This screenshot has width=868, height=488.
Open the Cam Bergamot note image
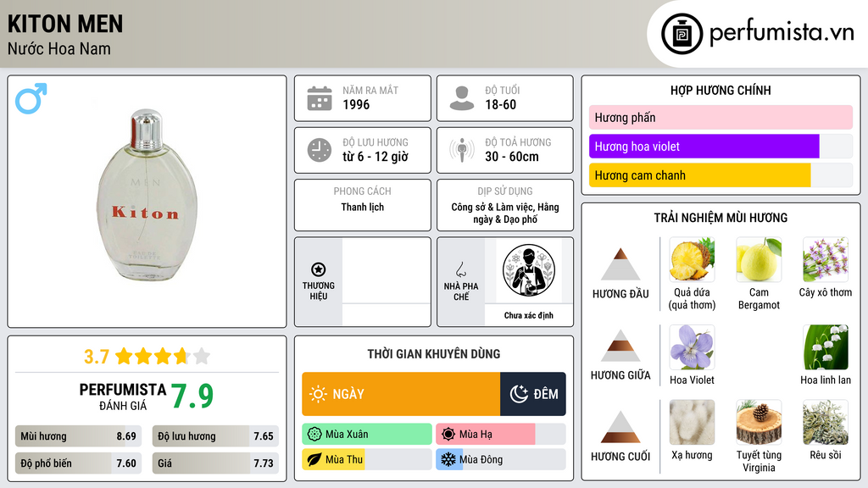coord(759,259)
